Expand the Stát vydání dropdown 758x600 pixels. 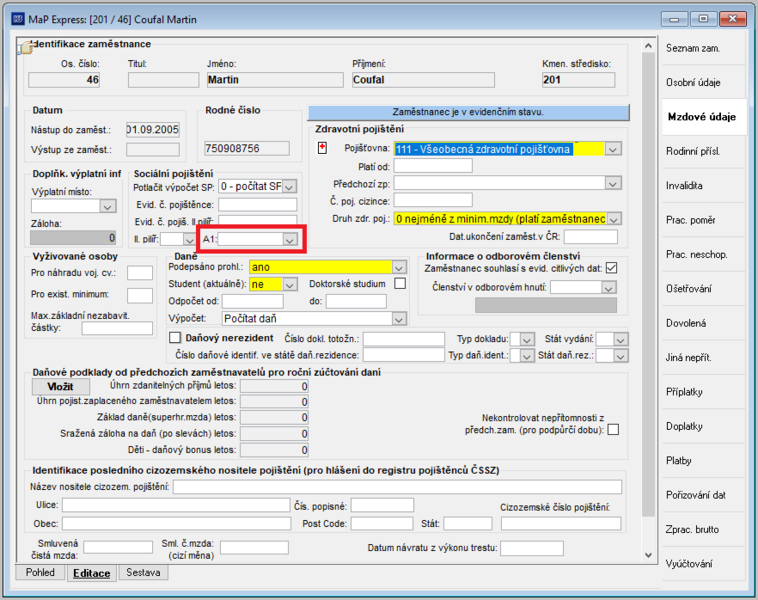point(620,340)
